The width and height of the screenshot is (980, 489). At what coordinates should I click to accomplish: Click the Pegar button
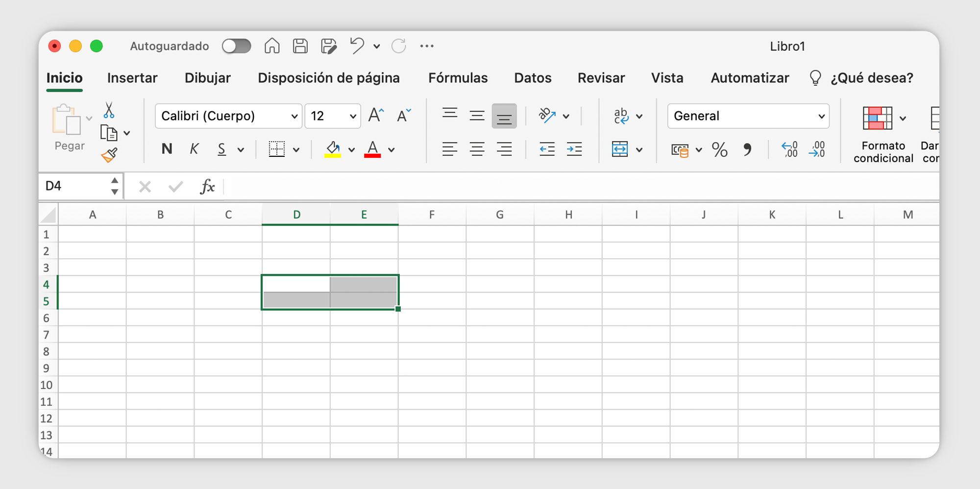coord(69,127)
